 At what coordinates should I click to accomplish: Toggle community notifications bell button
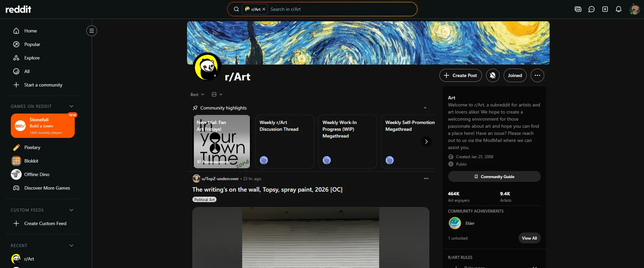pyautogui.click(x=493, y=75)
